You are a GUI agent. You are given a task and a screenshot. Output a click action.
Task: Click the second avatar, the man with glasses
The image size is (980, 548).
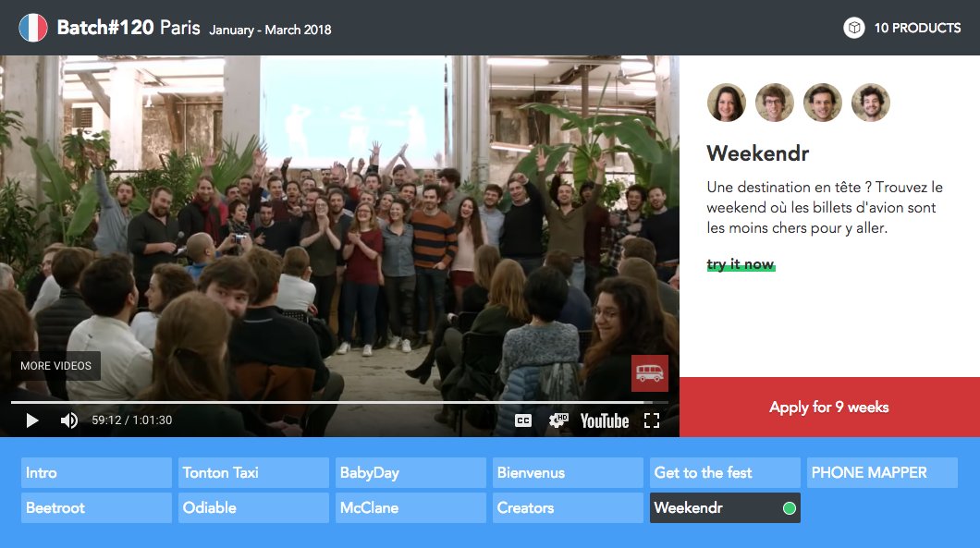(775, 103)
